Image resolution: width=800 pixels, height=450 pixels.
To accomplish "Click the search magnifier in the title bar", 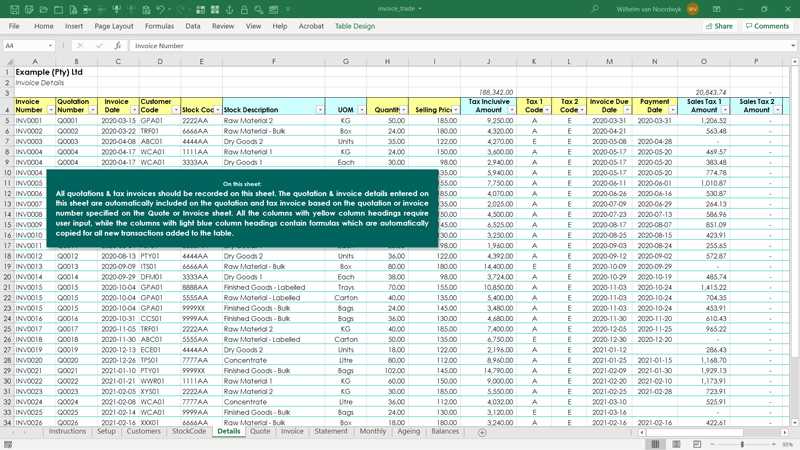I will (595, 9).
